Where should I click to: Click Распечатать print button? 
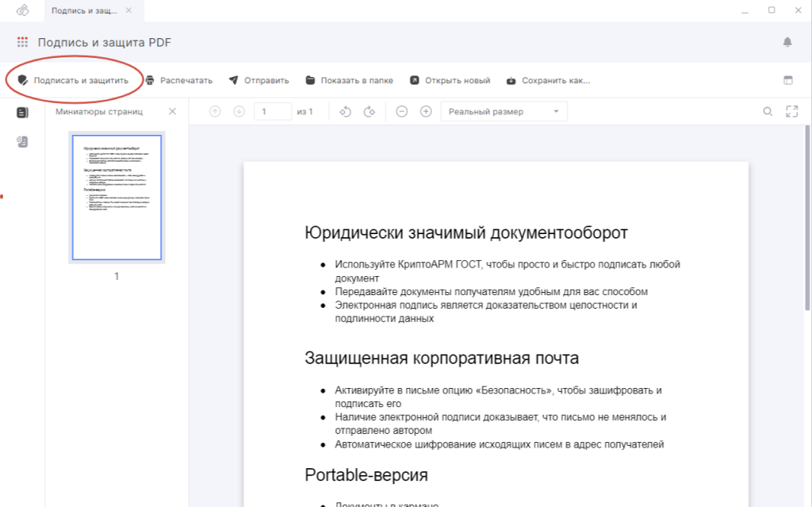coord(178,80)
